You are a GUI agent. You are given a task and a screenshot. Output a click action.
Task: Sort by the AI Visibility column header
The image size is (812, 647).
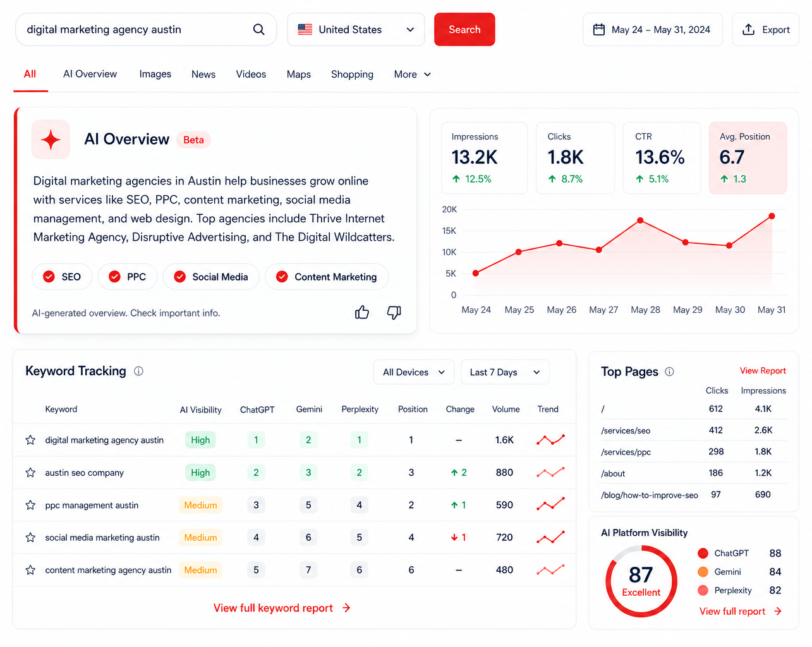(x=200, y=409)
